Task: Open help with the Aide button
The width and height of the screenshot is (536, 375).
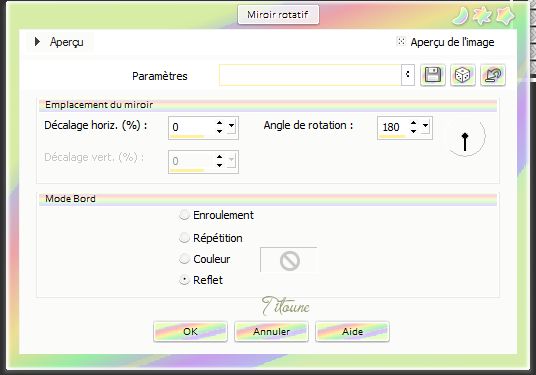Action: point(352,331)
